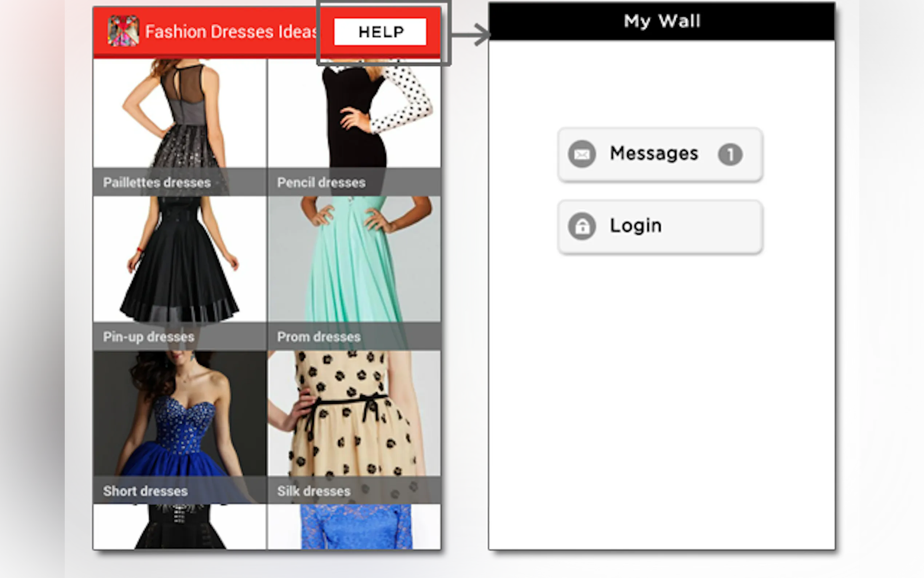Click the unread count badge showing 1
This screenshot has height=578, width=924.
coord(730,155)
